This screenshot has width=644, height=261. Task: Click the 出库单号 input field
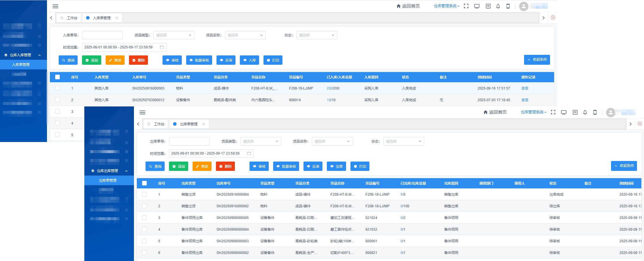189,141
